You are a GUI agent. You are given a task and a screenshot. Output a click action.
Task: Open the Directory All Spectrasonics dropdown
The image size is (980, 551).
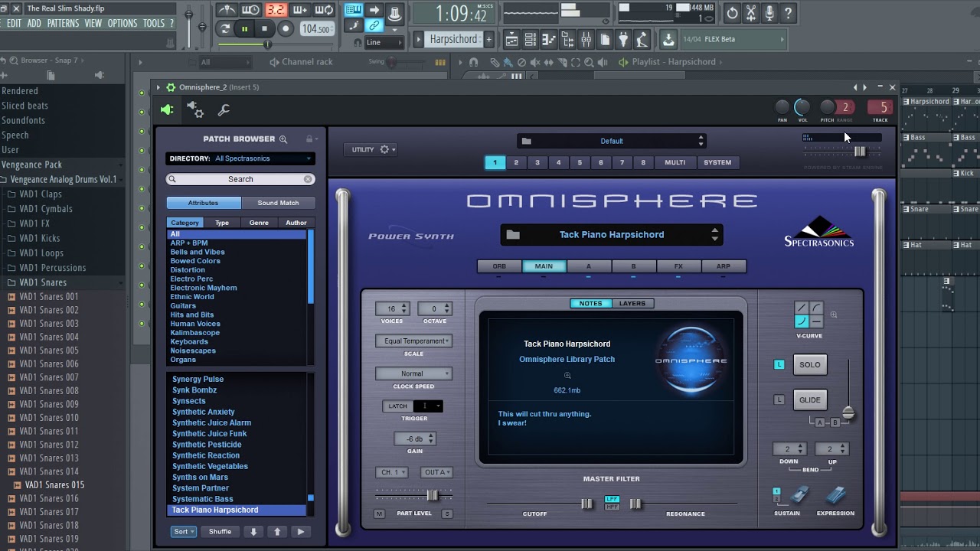(x=240, y=158)
